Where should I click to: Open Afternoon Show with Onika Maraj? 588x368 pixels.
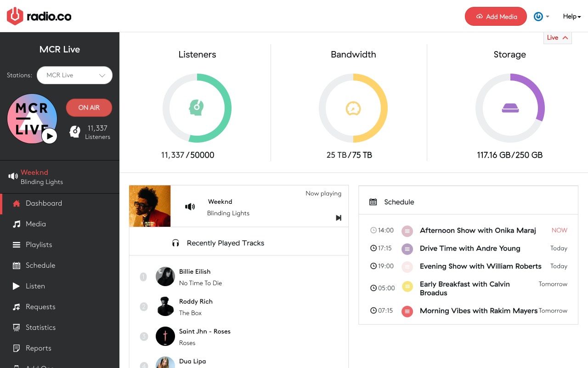coord(478,230)
